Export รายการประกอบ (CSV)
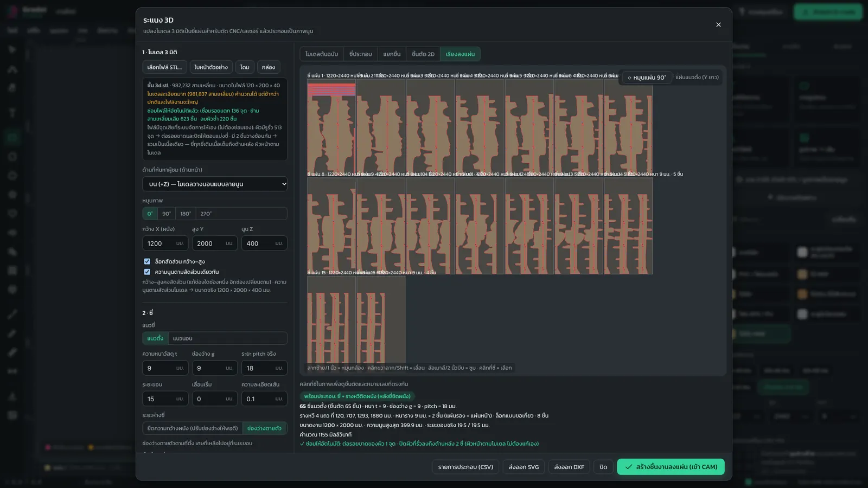This screenshot has height=488, width=868. [x=465, y=467]
